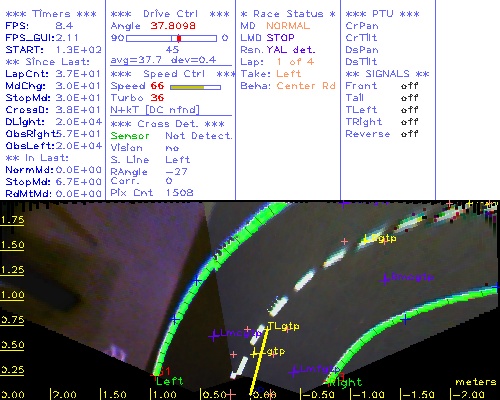Select the Drive Ctrl header
The width and height of the screenshot is (500, 400).
tap(170, 14)
